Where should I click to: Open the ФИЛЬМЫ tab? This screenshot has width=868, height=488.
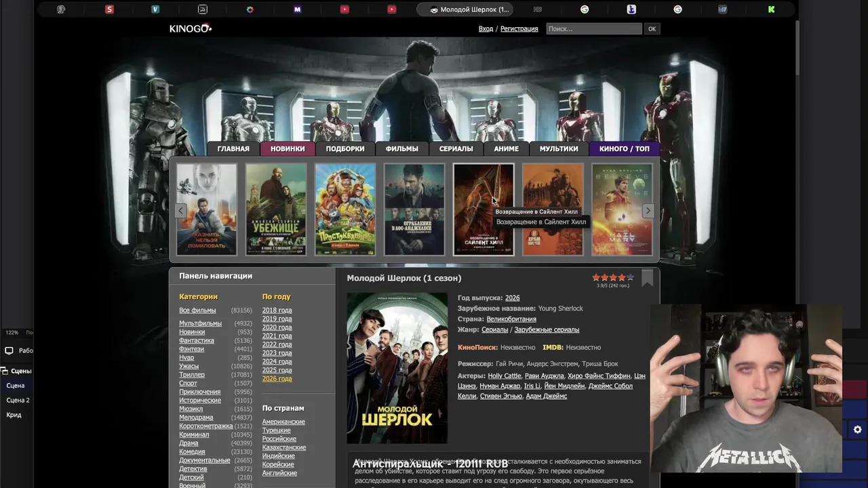tap(402, 148)
